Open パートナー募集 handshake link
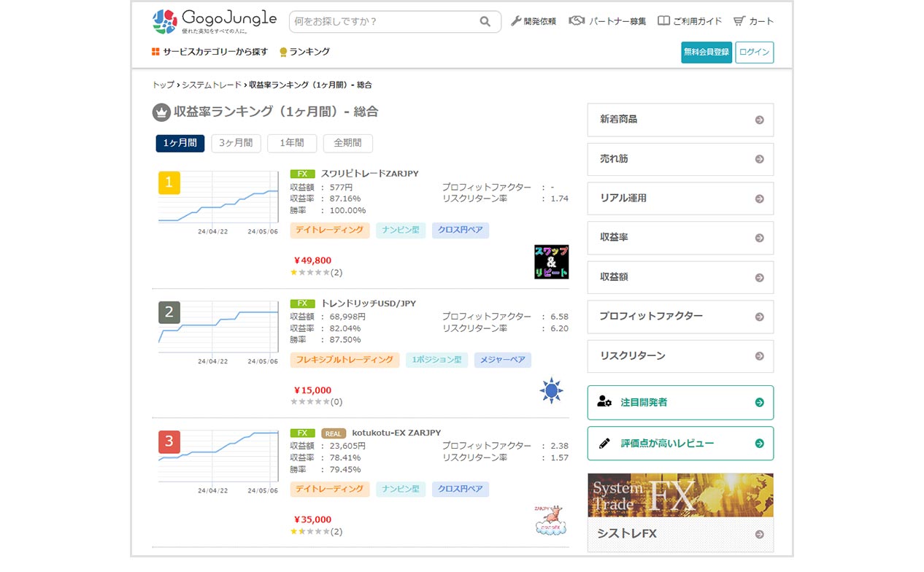This screenshot has width=924, height=572. click(x=608, y=21)
